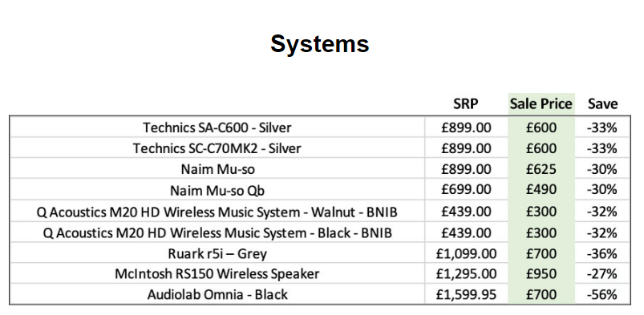Select the £625 sale price cell

pyautogui.click(x=541, y=169)
